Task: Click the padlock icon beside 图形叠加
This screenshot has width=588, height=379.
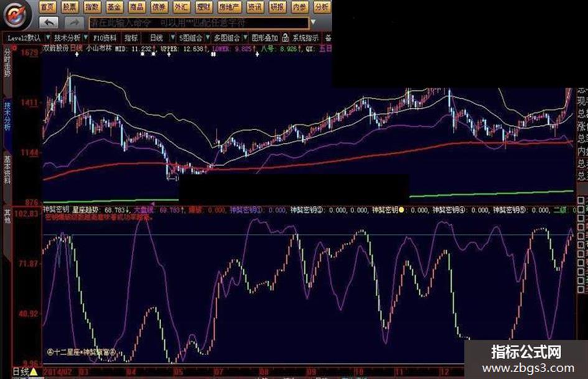Action: click(x=286, y=38)
